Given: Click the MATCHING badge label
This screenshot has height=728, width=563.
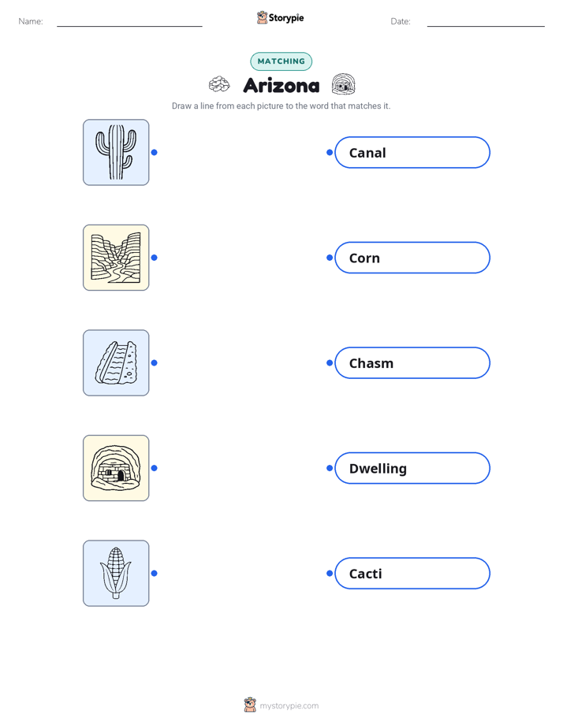Looking at the screenshot, I should (281, 61).
